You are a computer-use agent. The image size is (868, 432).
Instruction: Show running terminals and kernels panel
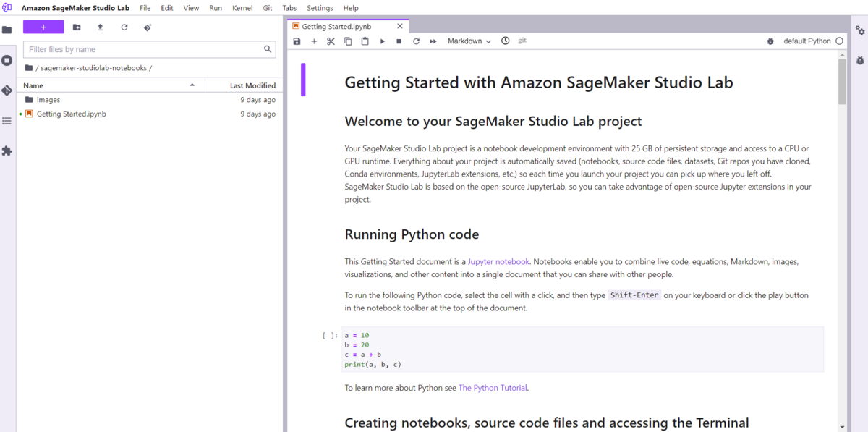tap(7, 60)
